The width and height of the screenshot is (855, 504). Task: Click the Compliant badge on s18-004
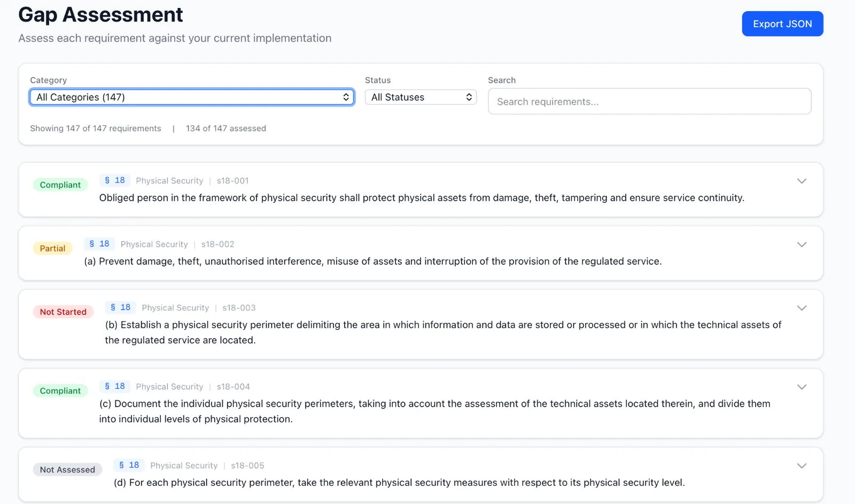click(60, 391)
